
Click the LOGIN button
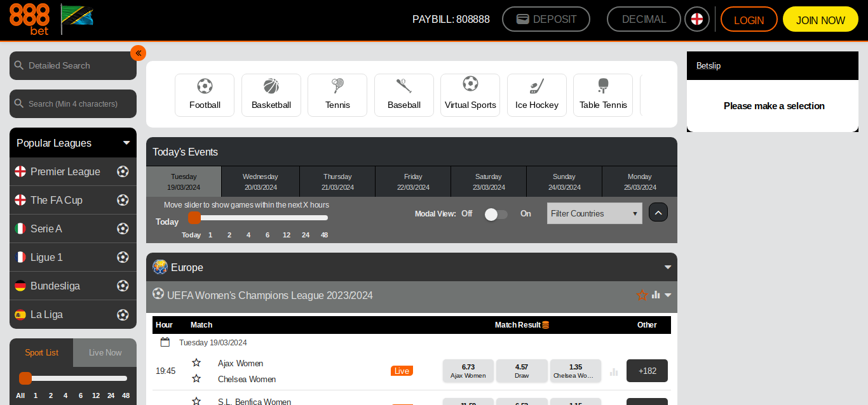749,20
